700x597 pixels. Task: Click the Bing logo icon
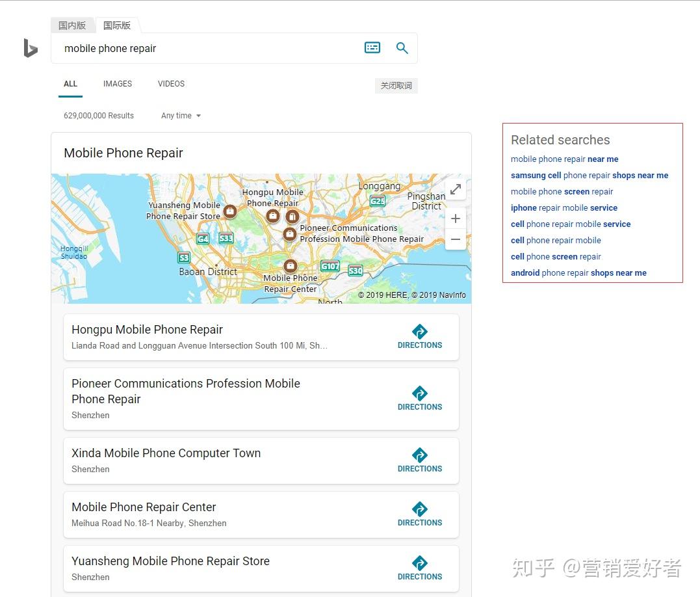tap(31, 48)
